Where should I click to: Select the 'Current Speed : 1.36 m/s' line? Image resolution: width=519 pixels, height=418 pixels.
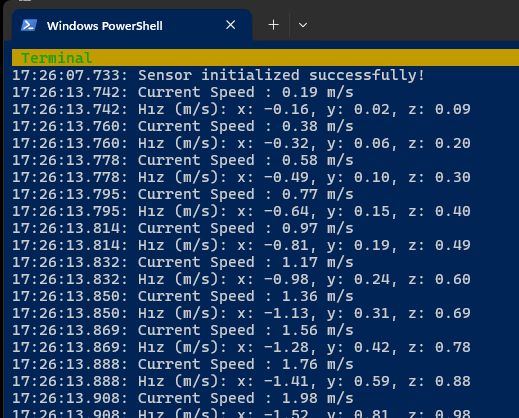(183, 296)
